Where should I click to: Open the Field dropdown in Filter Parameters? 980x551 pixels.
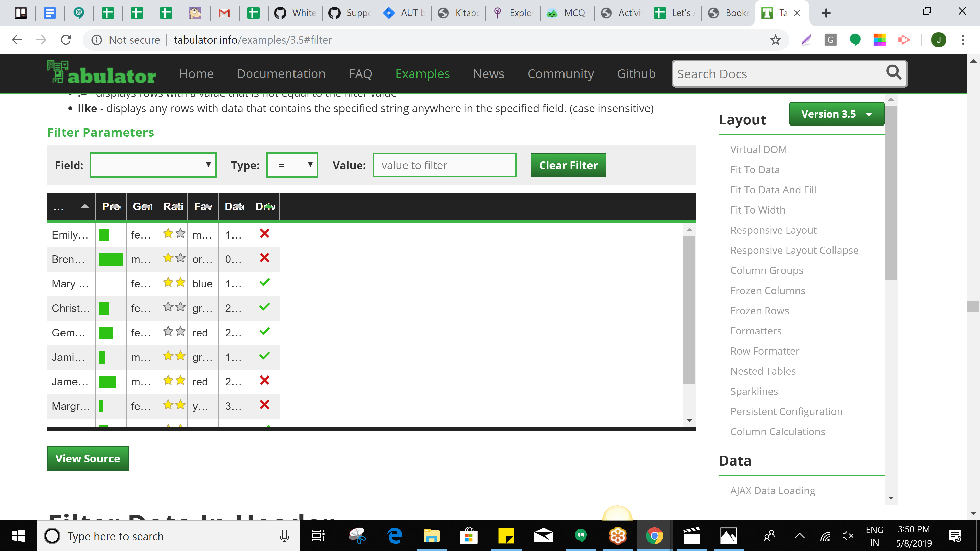[x=153, y=165]
